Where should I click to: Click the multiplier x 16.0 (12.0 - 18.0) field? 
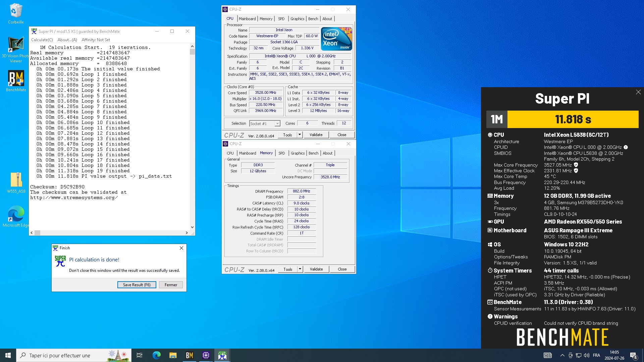(266, 99)
